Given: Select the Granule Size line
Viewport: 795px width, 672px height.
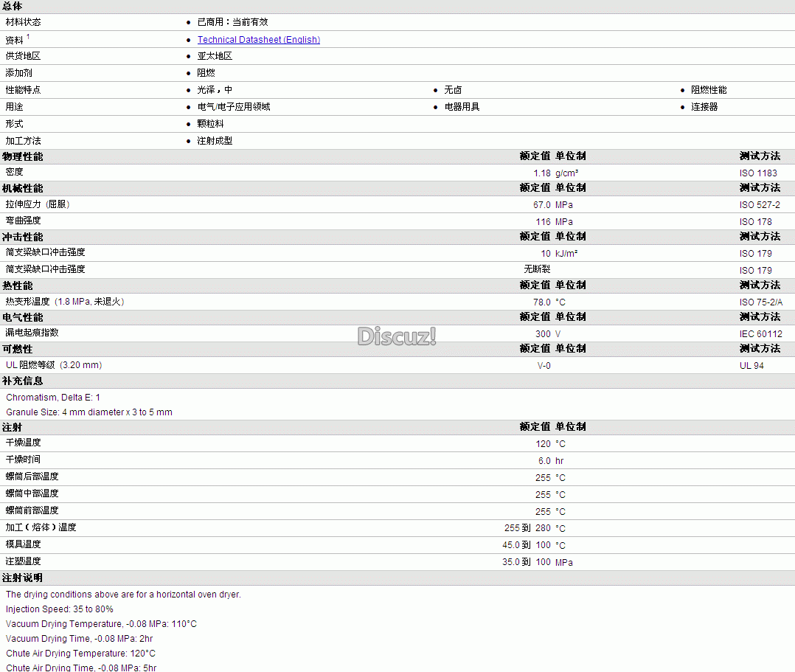Looking at the screenshot, I should pos(89,412).
